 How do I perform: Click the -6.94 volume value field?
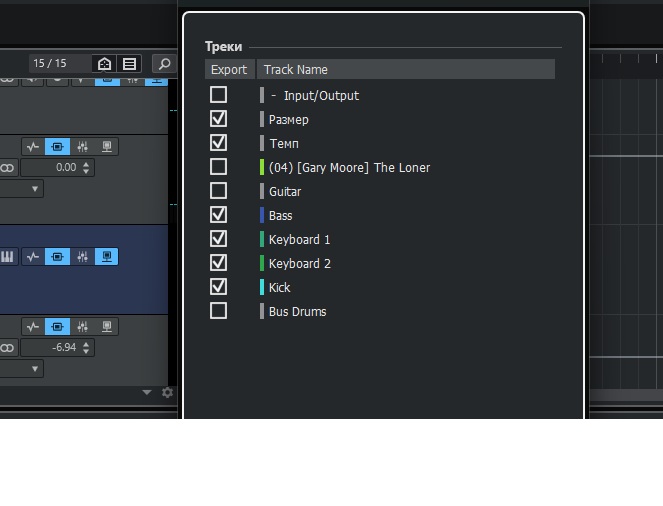point(58,348)
